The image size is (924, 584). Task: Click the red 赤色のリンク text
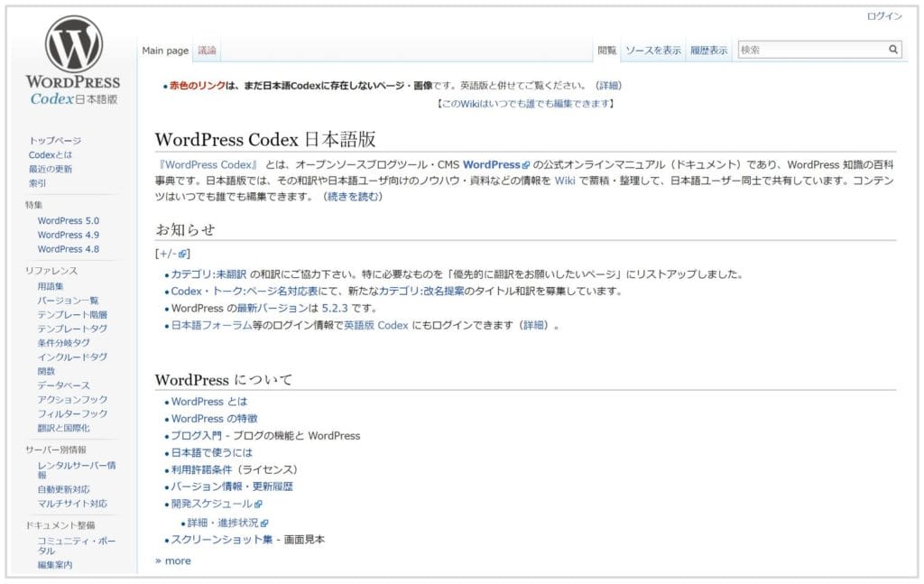coord(198,86)
